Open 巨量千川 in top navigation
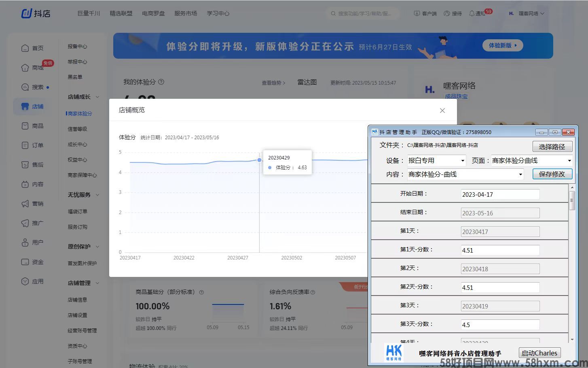 (x=89, y=13)
